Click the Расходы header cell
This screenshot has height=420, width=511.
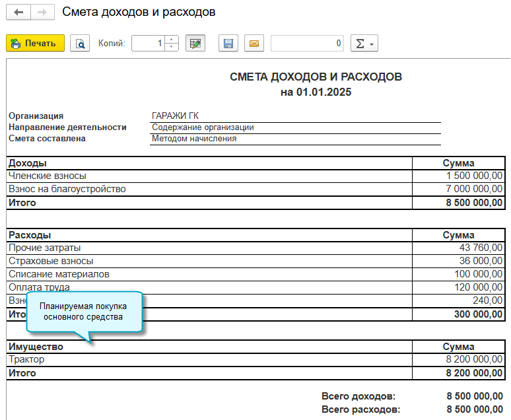(209, 235)
